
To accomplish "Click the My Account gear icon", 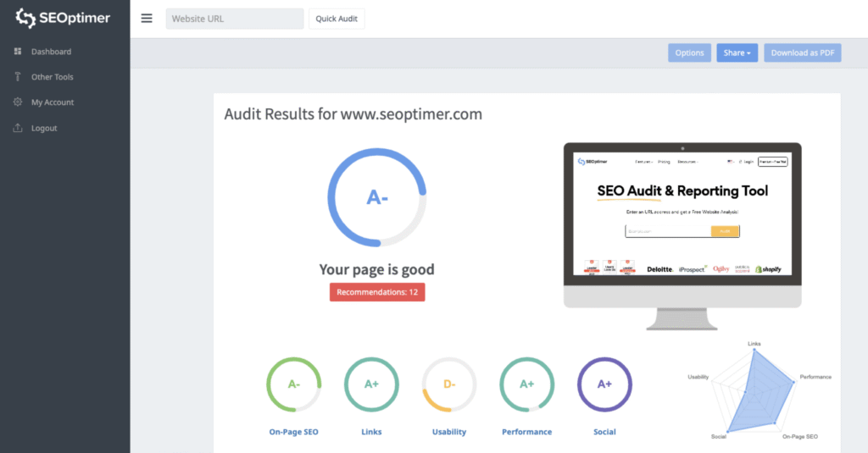I will 18,102.
